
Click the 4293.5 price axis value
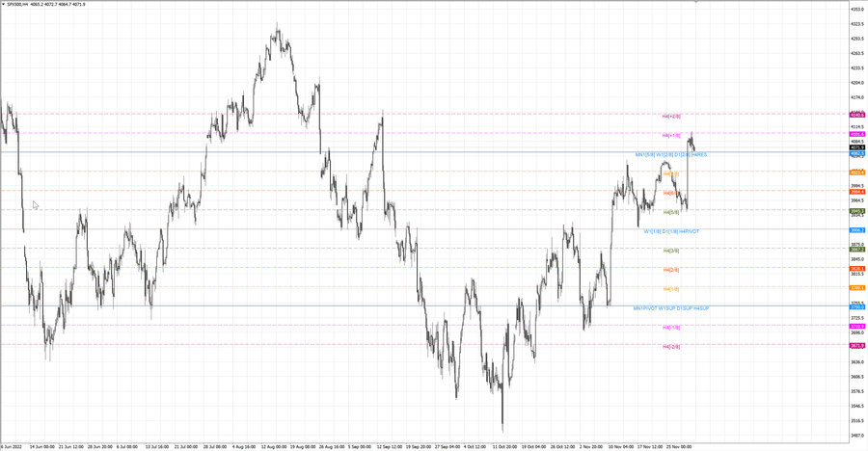857,39
